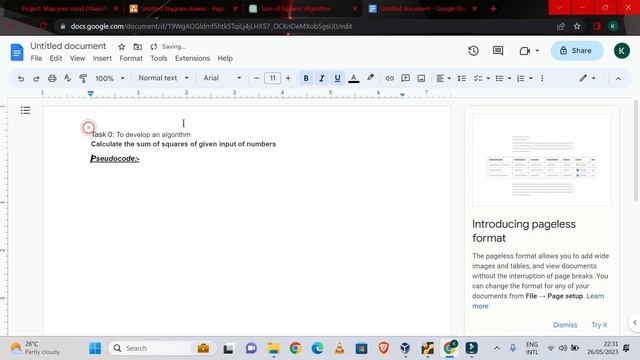640x360 pixels.
Task: Click the spelling and grammar check icon
Action: coord(67,78)
